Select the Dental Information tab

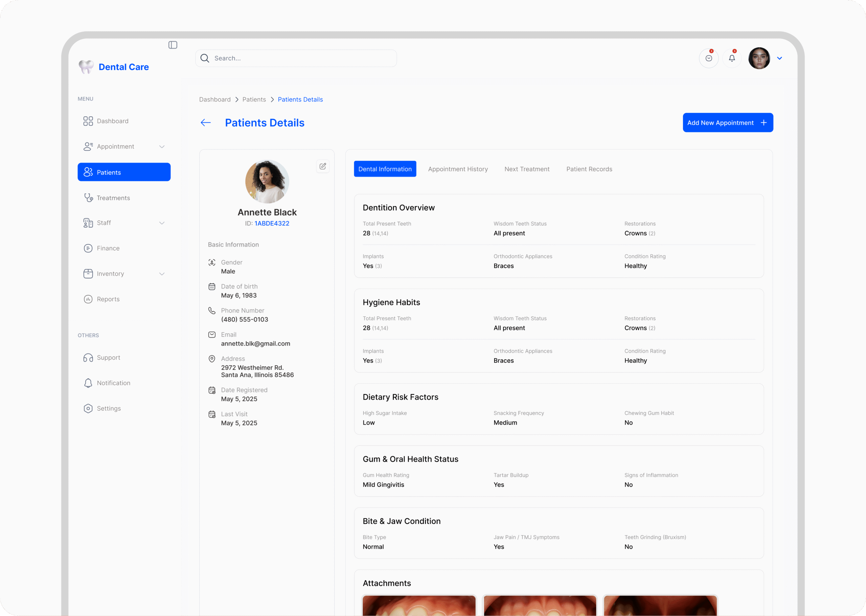(385, 169)
